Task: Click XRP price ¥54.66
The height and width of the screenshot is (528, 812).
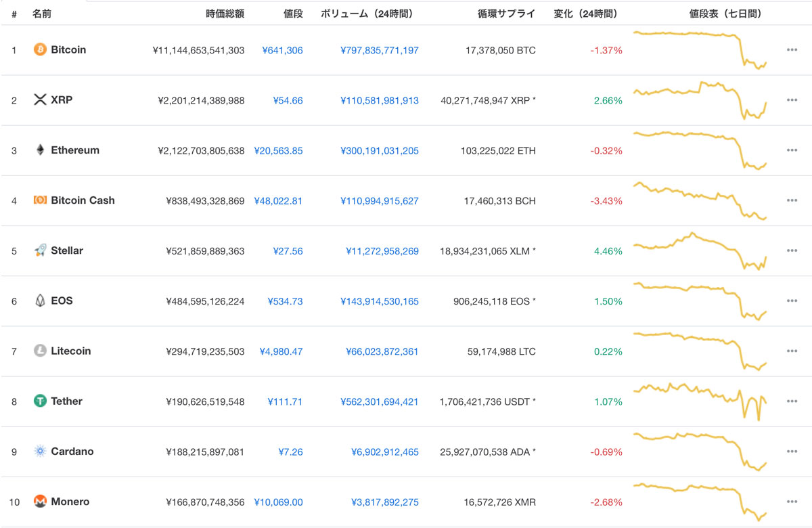Action: tap(288, 100)
